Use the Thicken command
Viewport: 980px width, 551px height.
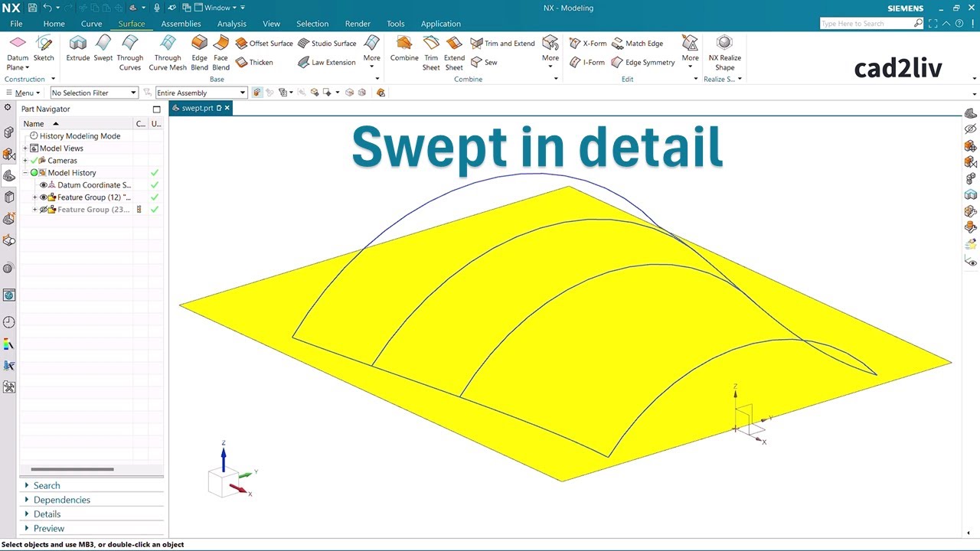point(254,62)
